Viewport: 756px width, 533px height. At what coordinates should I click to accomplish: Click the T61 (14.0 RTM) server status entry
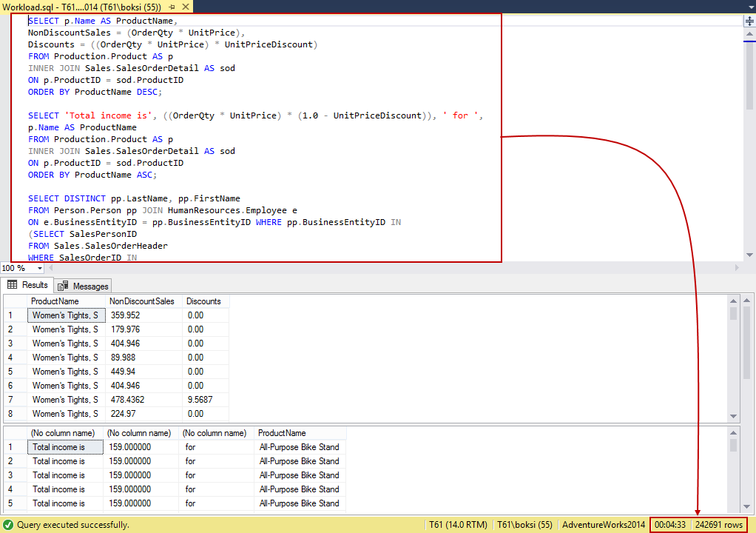coord(458,525)
